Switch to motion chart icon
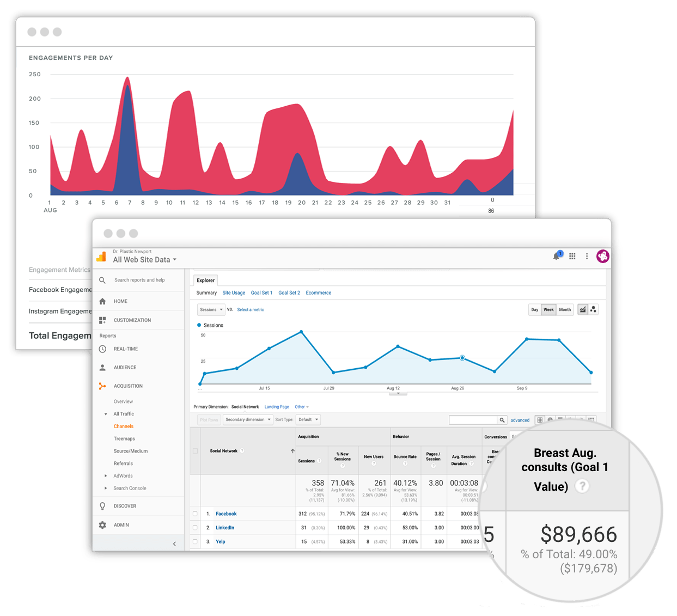This screenshot has width=677, height=616. click(x=593, y=309)
